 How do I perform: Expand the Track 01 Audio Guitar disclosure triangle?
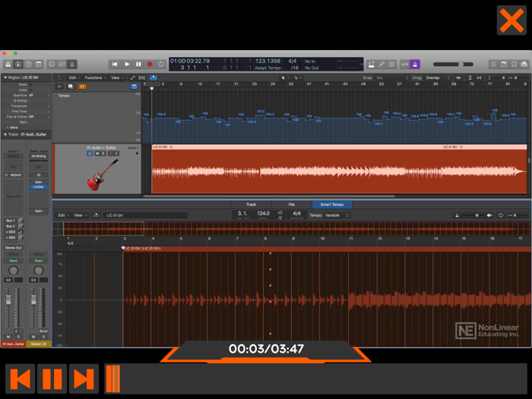5,135
